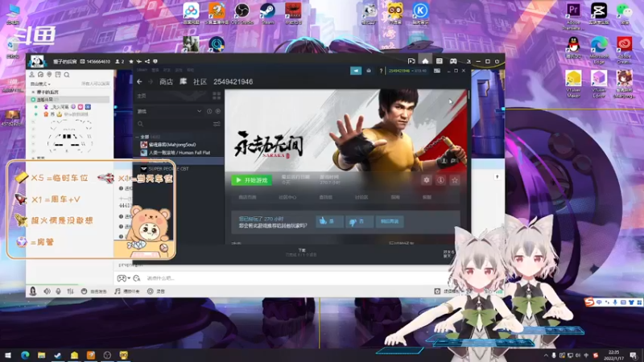Viewport: 644px width, 362px height.
Task: Search YY channel with magnifier icon
Action: point(67,75)
